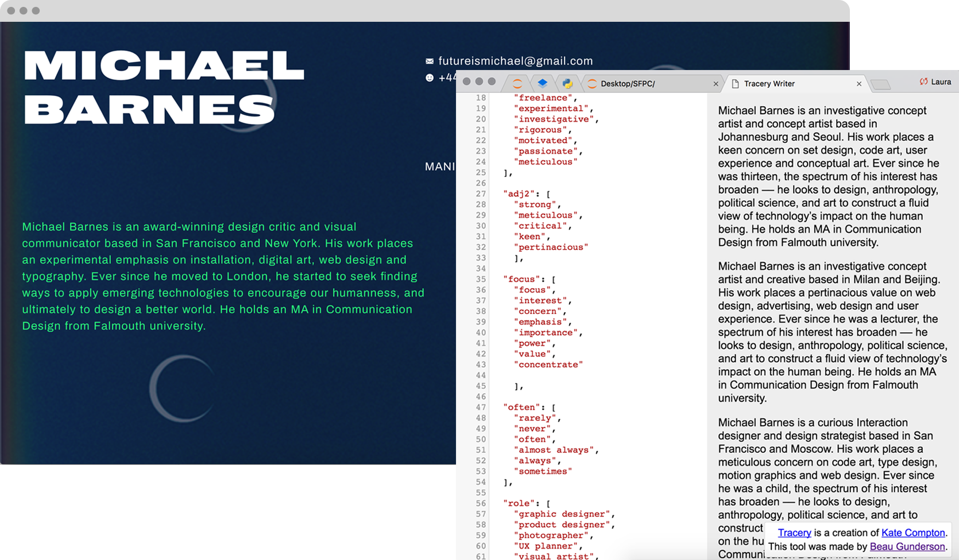Click the Laura profile button
The width and height of the screenshot is (959, 560).
pyautogui.click(x=935, y=82)
